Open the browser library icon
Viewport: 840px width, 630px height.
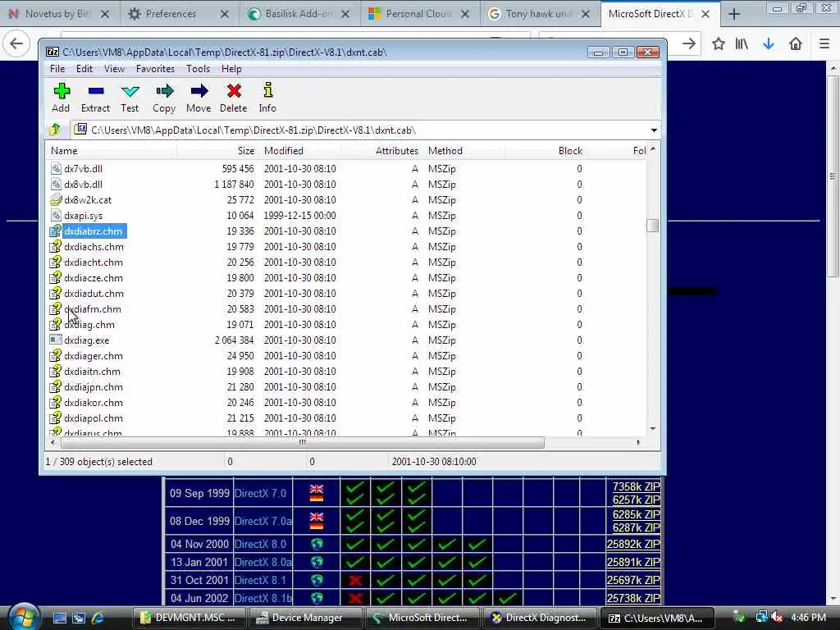click(x=742, y=44)
